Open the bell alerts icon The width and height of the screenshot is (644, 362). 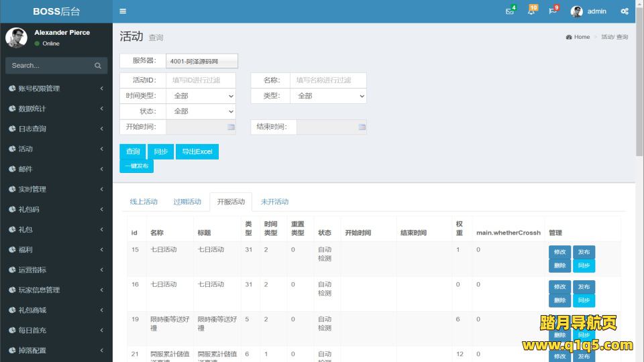point(531,11)
